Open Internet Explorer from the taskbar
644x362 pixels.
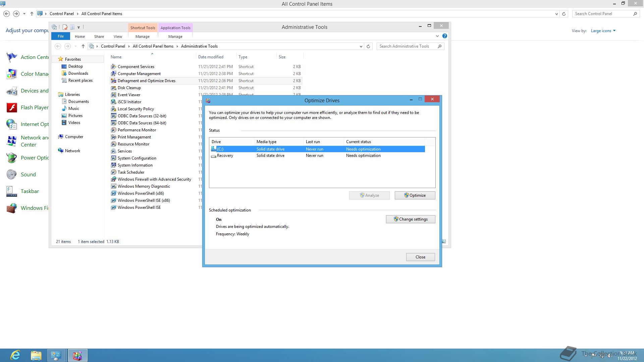pyautogui.click(x=15, y=355)
